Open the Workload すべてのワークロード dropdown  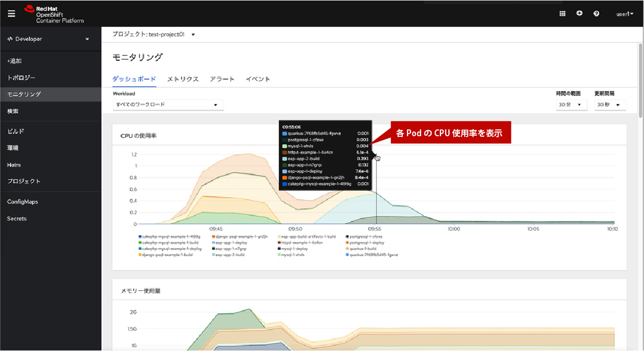(x=168, y=105)
